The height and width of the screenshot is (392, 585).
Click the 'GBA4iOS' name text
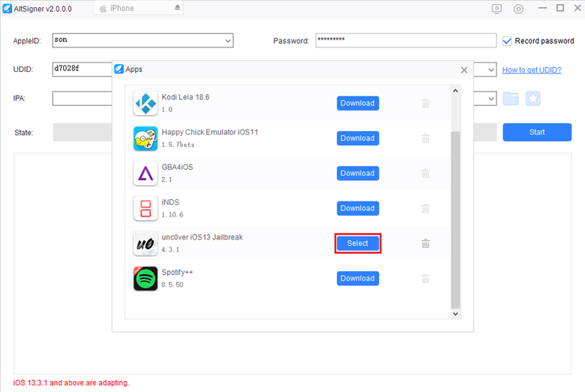pyautogui.click(x=177, y=167)
